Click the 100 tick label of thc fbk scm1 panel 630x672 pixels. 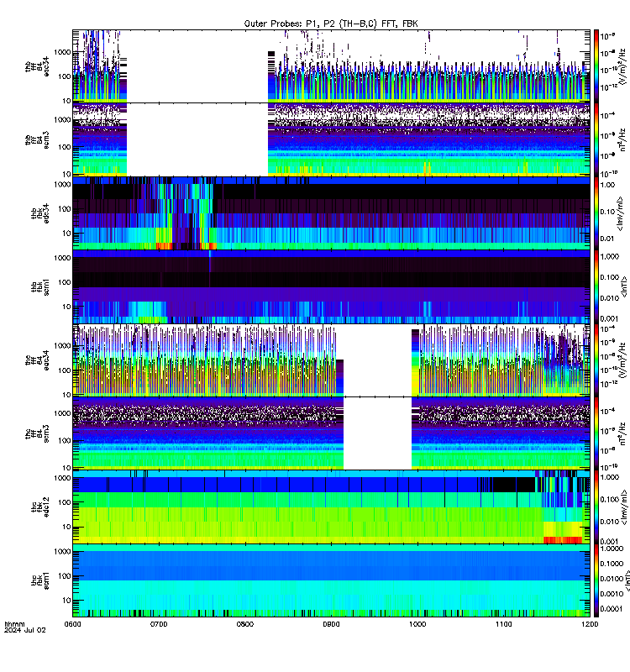pos(65,575)
